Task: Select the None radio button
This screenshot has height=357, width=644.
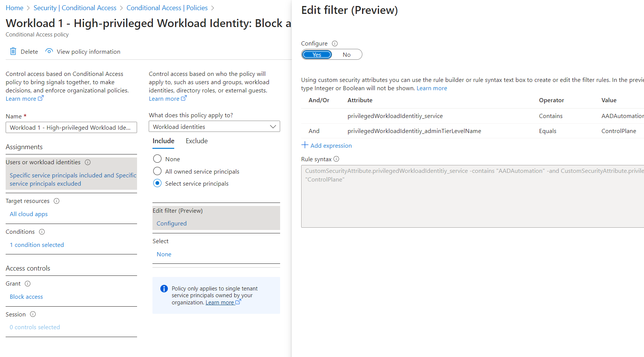Action: pos(157,159)
